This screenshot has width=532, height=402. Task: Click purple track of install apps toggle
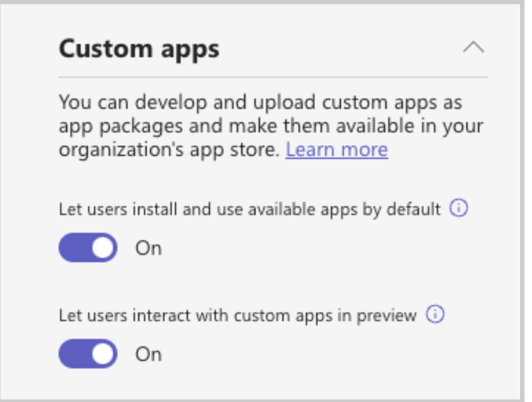click(x=75, y=248)
